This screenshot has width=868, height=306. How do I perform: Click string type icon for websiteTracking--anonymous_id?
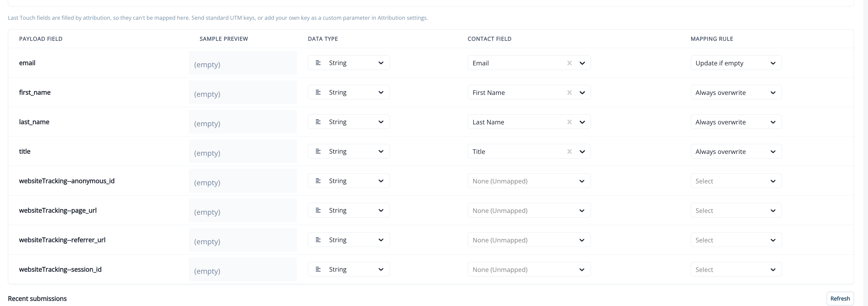pyautogui.click(x=318, y=181)
